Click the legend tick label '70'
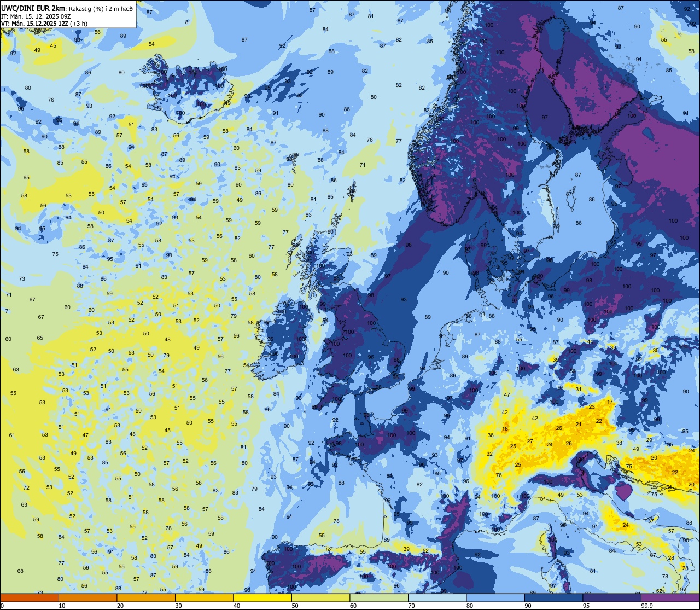This screenshot has height=610, width=700. click(411, 606)
